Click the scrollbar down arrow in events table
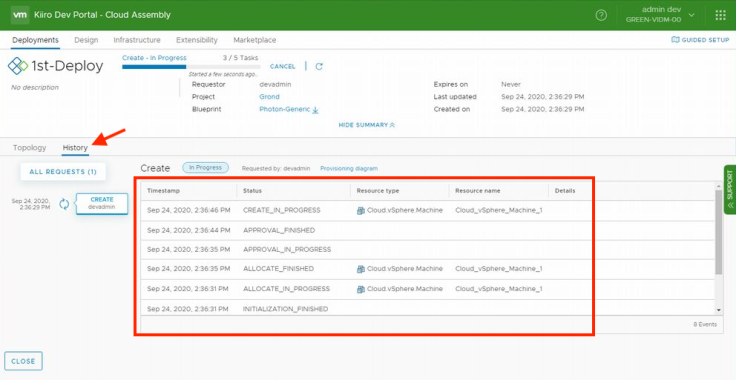 pos(719,311)
